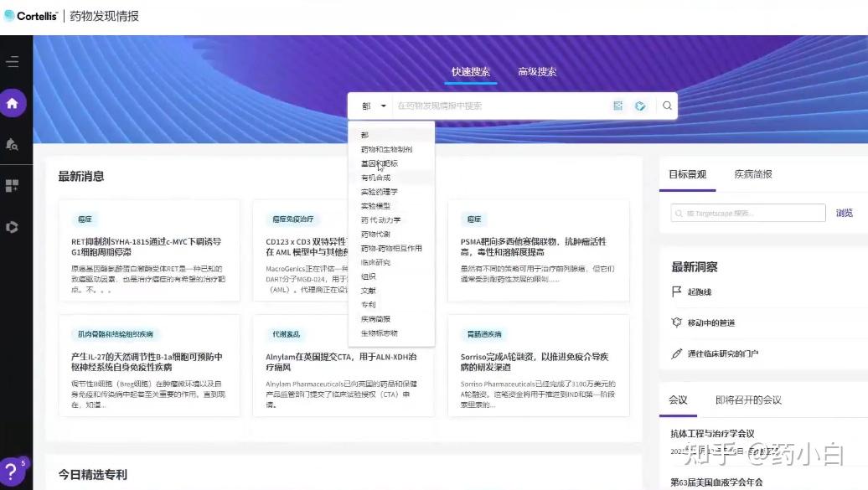The height and width of the screenshot is (490, 868).
Task: Click the 浏览 link beside Targetscape search
Action: [845, 213]
